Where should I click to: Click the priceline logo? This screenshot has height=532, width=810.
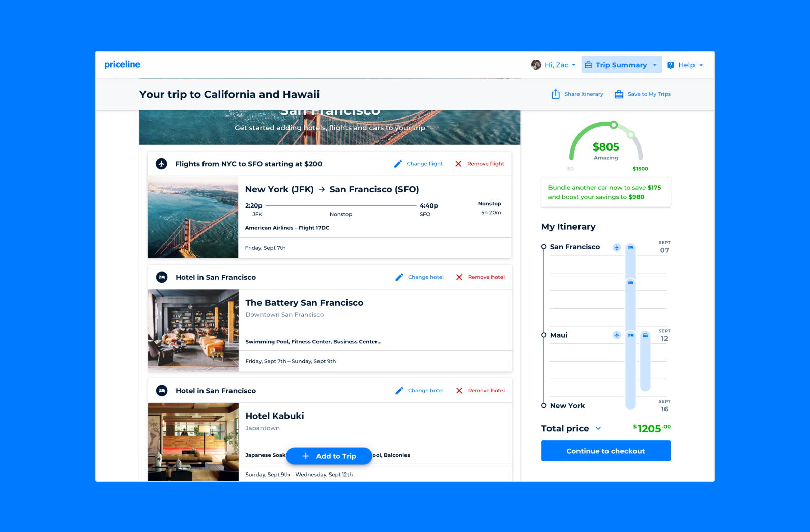tap(122, 64)
